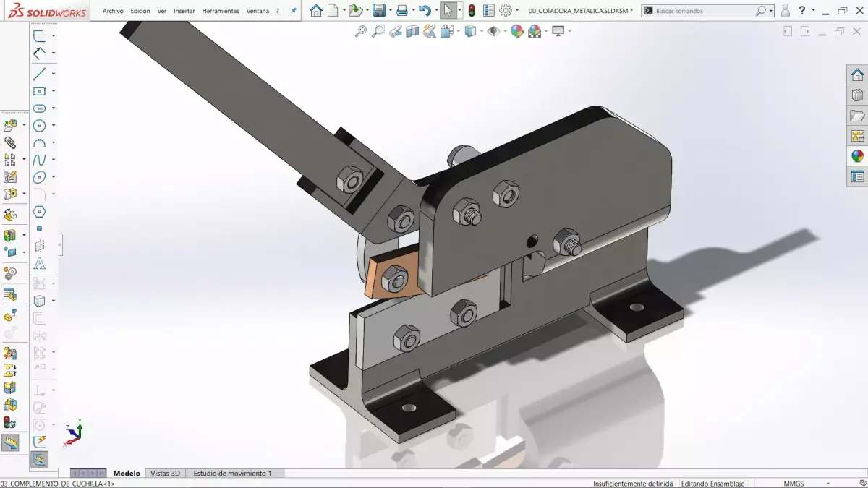
Task: Open Apply Scene in the view toolbar
Action: click(534, 31)
